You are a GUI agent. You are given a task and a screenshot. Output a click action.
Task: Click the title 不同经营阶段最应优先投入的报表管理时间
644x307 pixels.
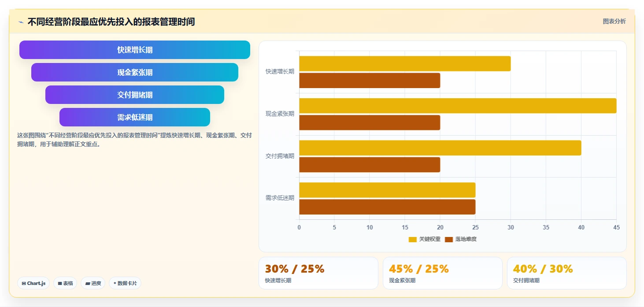tap(111, 22)
